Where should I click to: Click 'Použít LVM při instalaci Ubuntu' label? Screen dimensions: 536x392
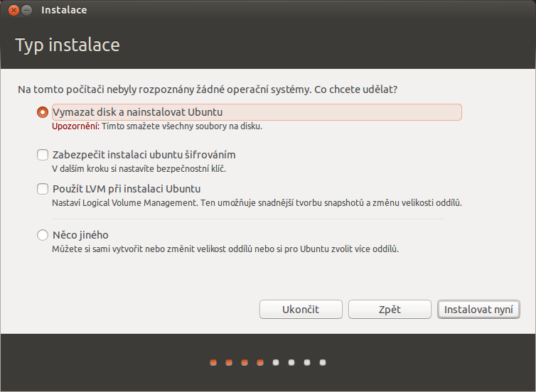coord(127,189)
